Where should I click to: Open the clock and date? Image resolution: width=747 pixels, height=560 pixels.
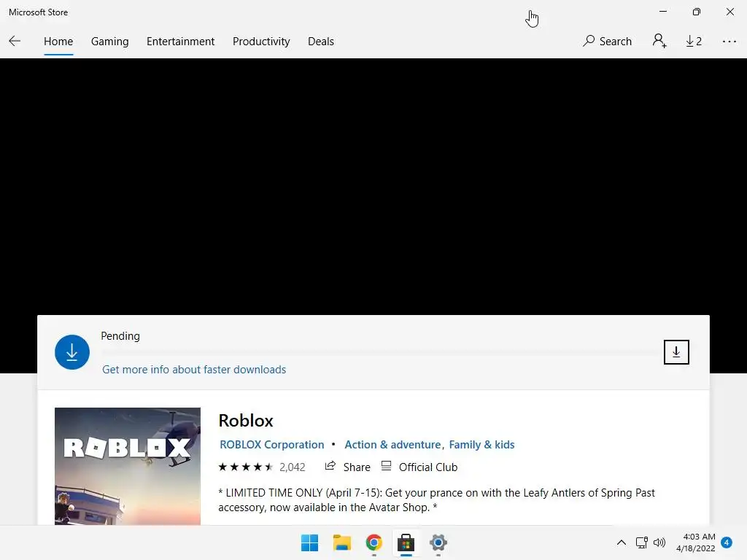[695, 542]
